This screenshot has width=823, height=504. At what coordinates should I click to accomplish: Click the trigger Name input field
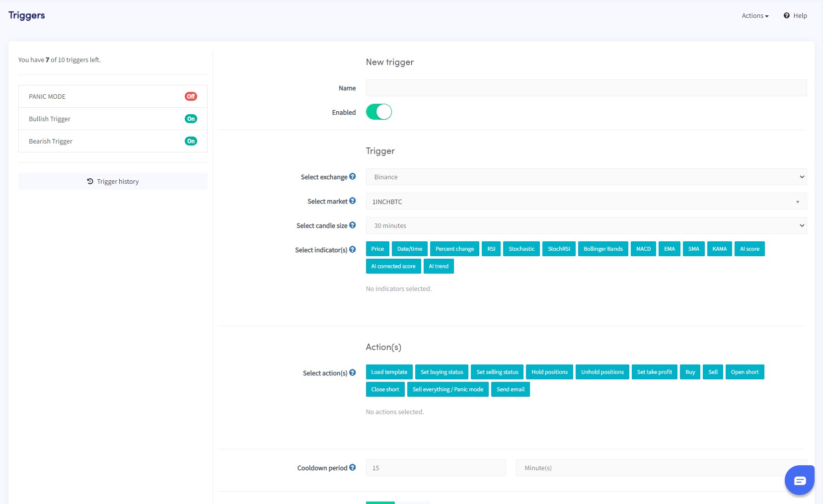(x=586, y=88)
